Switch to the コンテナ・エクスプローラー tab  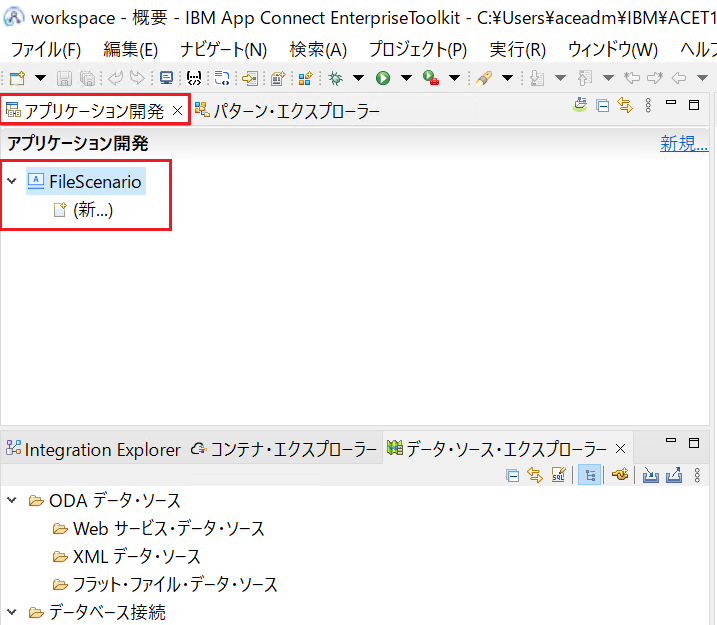[284, 449]
